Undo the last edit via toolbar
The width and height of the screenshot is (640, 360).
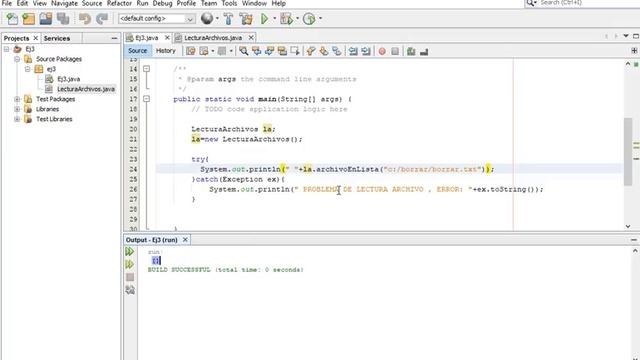(x=85, y=18)
